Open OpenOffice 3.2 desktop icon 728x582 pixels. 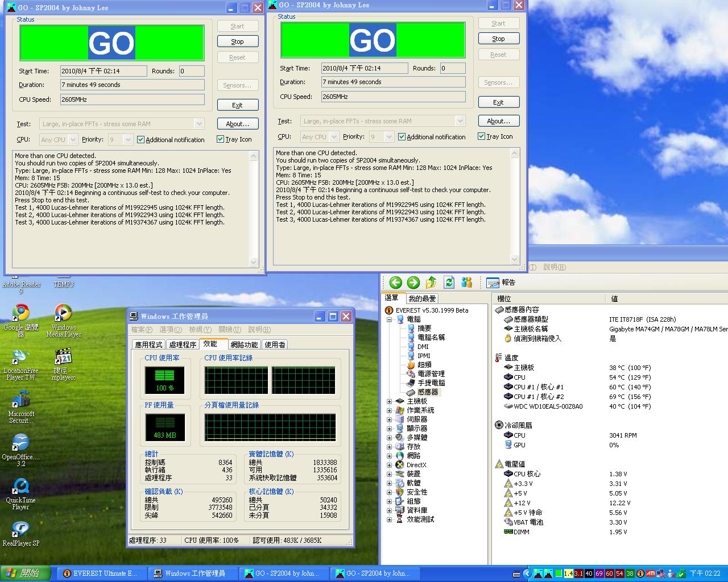[x=21, y=450]
